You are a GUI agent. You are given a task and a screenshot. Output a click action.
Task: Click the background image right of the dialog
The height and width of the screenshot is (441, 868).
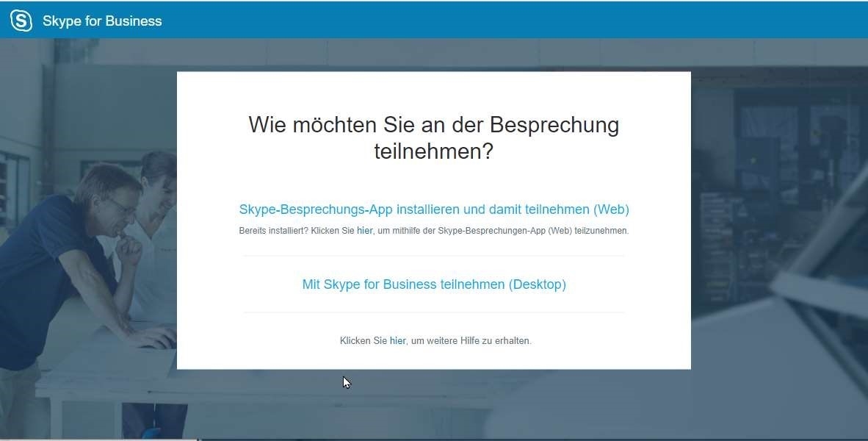(x=778, y=220)
